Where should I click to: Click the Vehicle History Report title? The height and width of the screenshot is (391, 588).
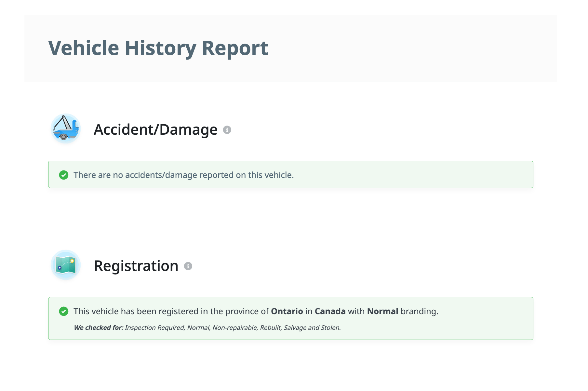click(158, 48)
